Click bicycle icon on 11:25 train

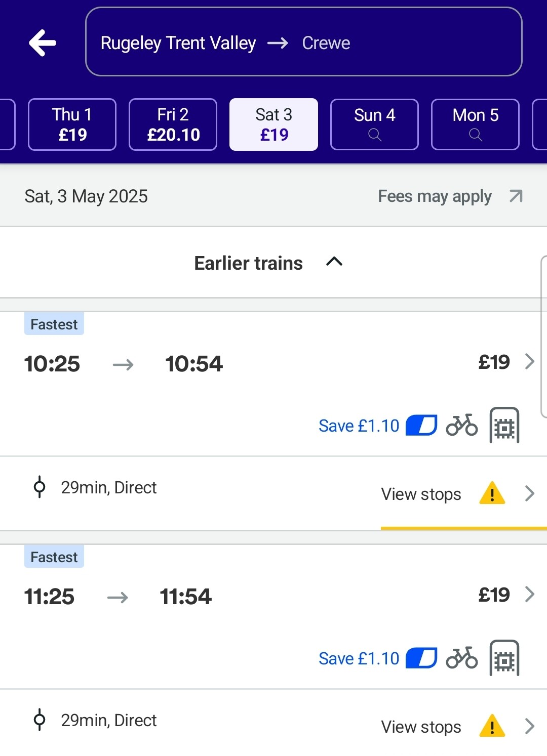461,658
